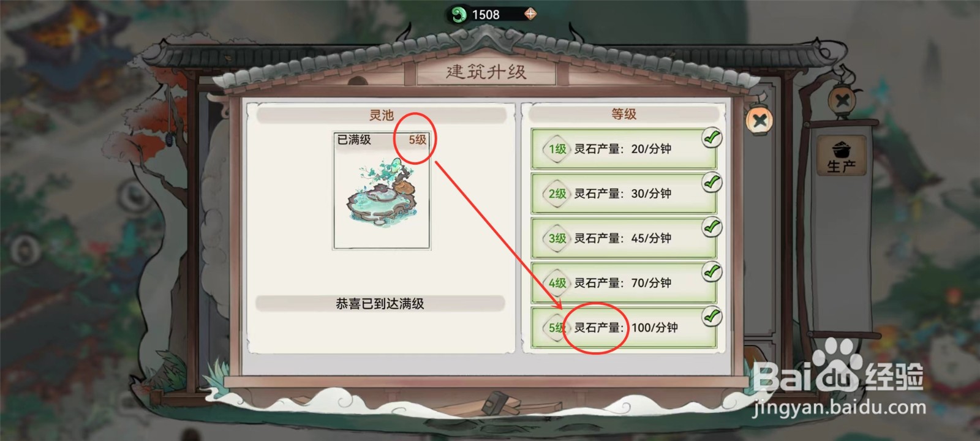
Task: Select the 3级 灵石产量 45/分钟 row
Action: point(624,238)
